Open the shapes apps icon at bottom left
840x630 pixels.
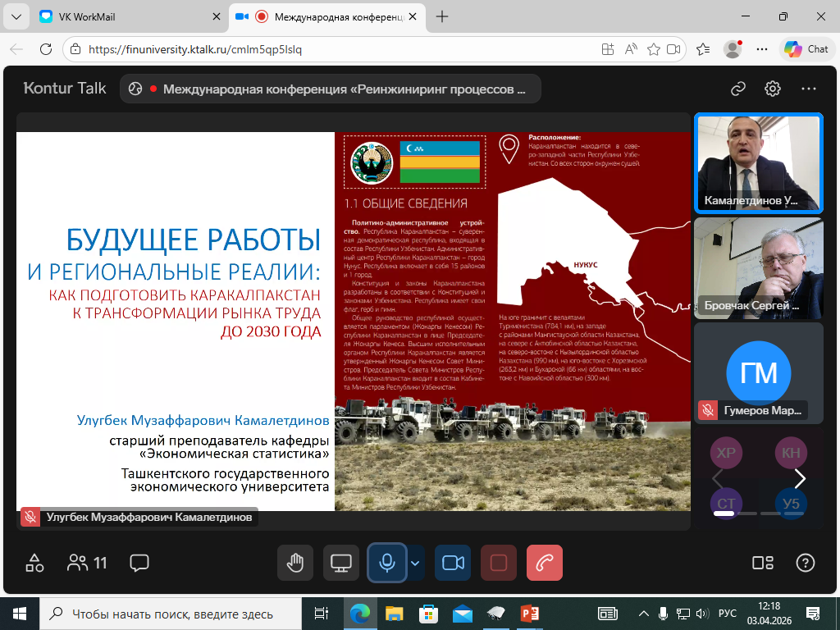(x=34, y=563)
